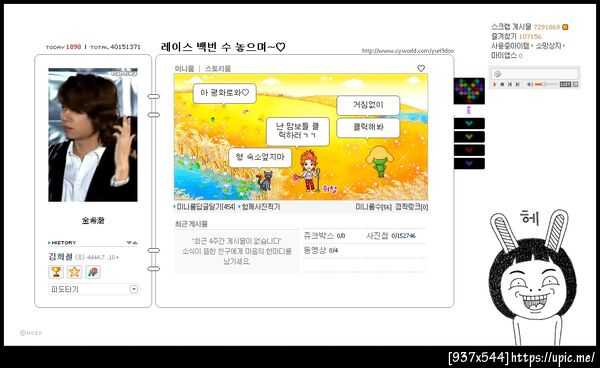This screenshot has width=600, height=368.
Task: Open the 파도타기 dropdown arrow
Action: click(134, 289)
